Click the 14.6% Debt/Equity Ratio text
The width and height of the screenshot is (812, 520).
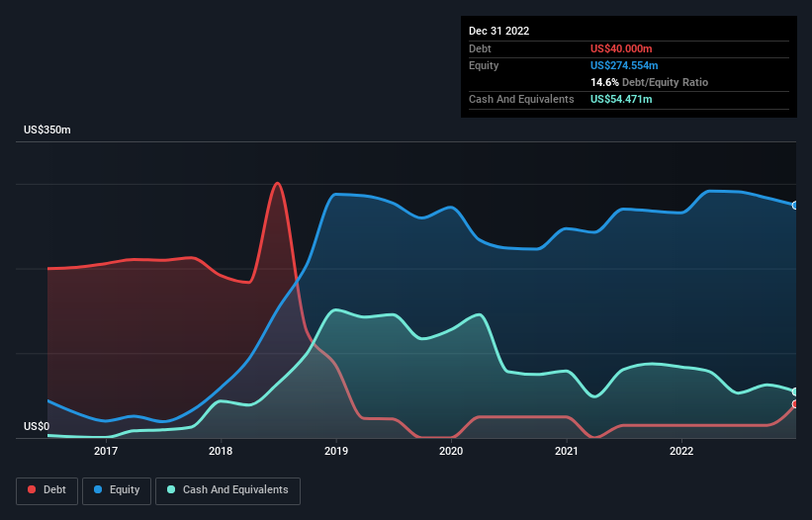[x=650, y=82]
